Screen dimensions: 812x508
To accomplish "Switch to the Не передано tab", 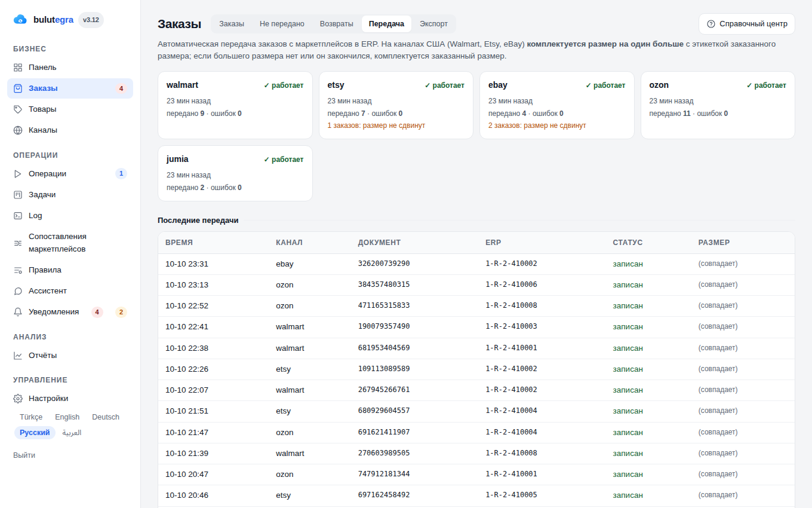I will (x=282, y=24).
